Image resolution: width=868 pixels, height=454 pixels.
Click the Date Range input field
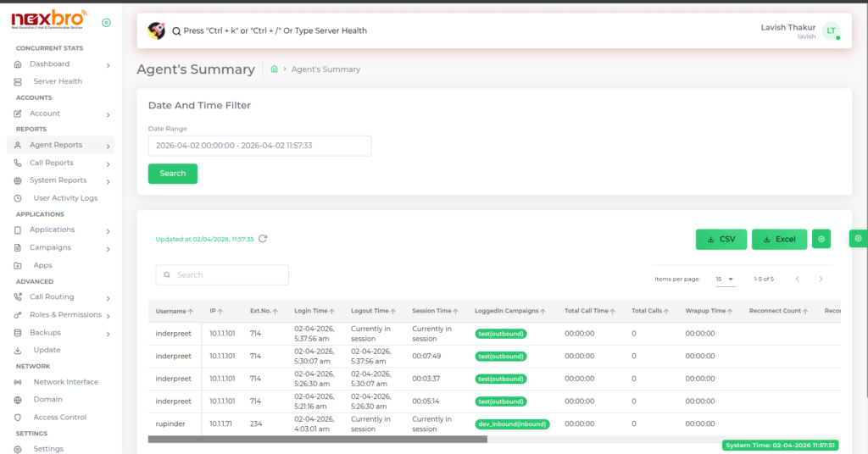click(x=259, y=146)
